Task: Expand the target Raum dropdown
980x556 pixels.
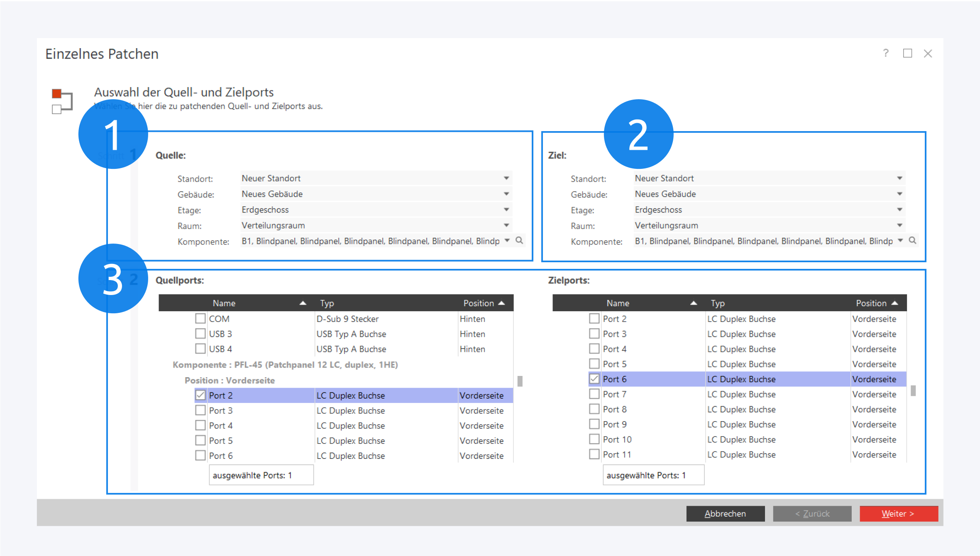Action: click(x=899, y=225)
